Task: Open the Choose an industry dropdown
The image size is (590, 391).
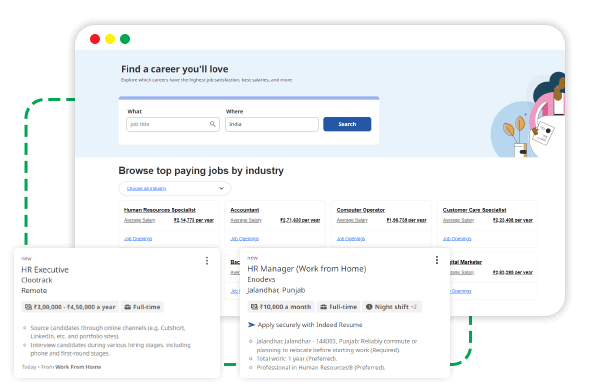Action: [x=175, y=189]
